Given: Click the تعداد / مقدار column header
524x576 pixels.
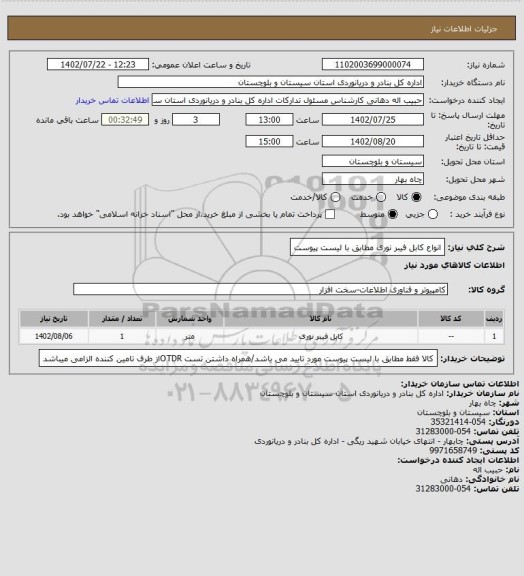Looking at the screenshot, I should (x=122, y=319).
